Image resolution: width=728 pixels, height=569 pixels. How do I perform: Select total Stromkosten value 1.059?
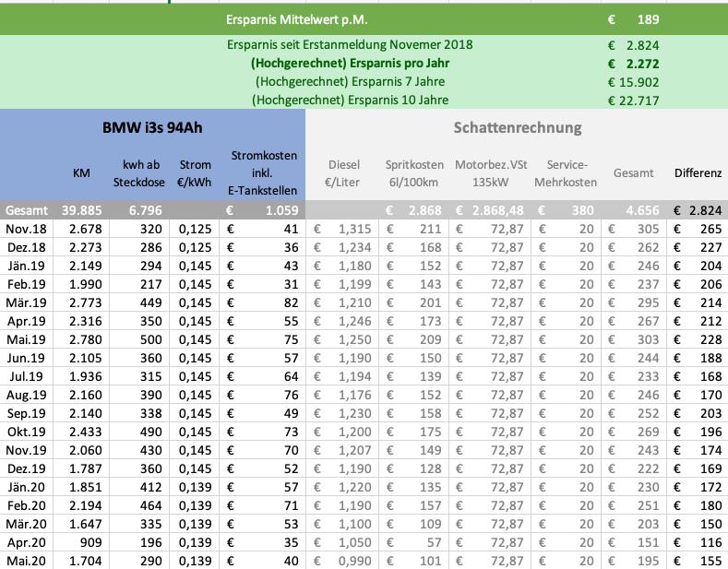281,210
